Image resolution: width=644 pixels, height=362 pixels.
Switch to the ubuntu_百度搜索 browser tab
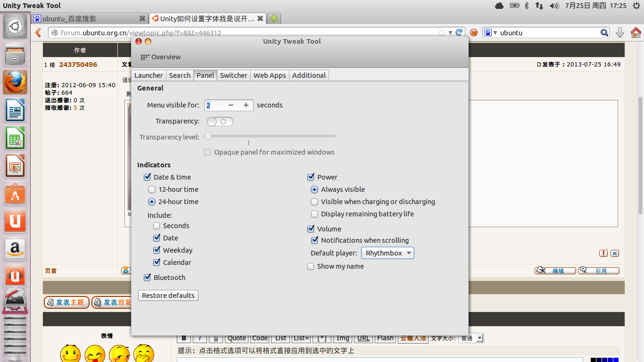tap(90, 18)
